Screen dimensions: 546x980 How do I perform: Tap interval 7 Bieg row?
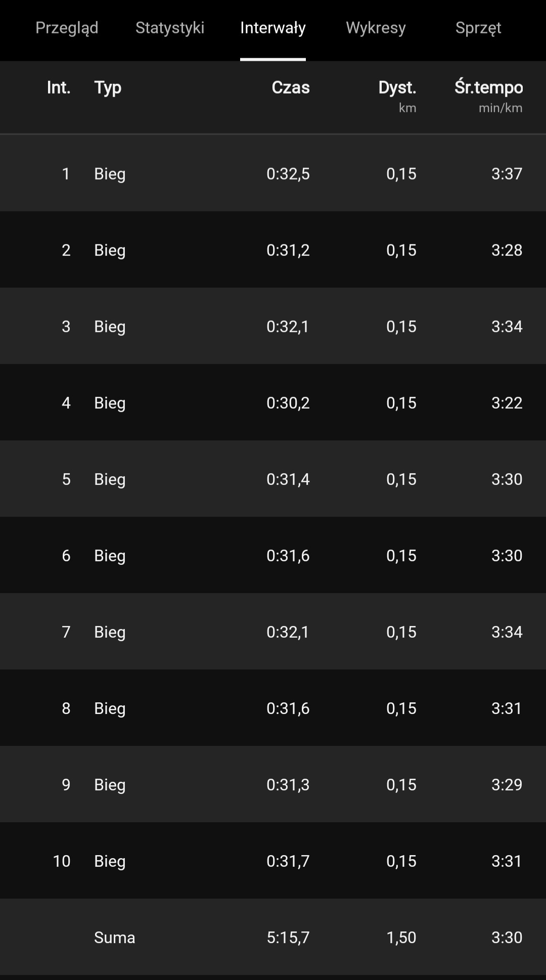click(273, 632)
